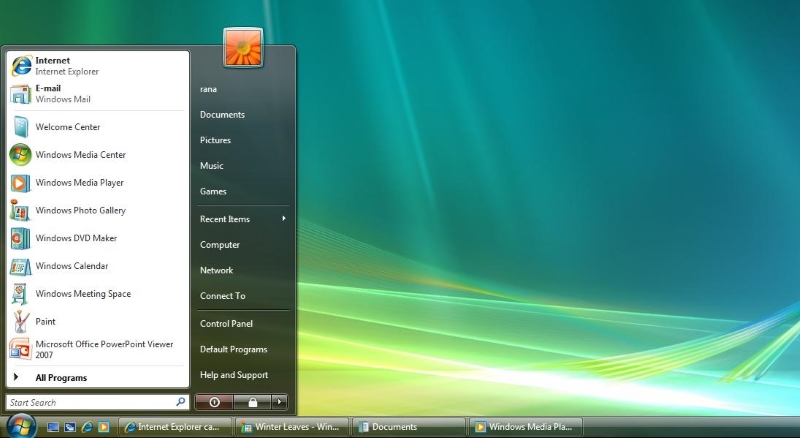Image resolution: width=800 pixels, height=438 pixels.
Task: Open Help and Support
Action: click(x=234, y=375)
